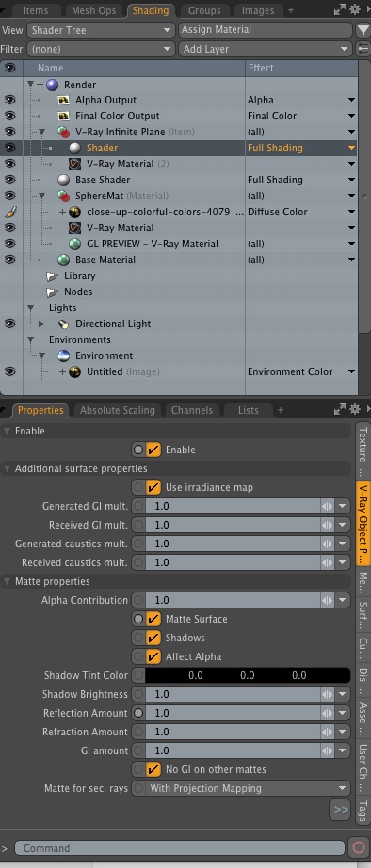Click the close-up-colorful-colors image icon
This screenshot has height=868, width=371.
75,212
